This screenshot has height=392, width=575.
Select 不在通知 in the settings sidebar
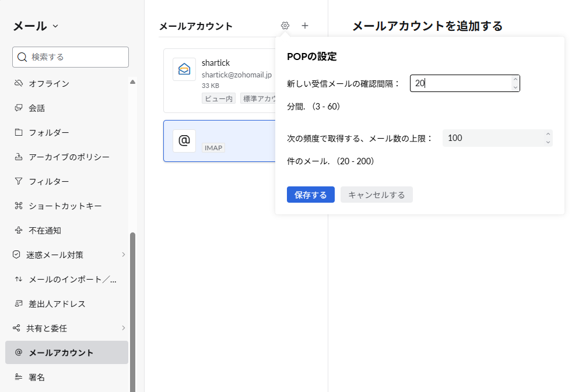coord(45,231)
